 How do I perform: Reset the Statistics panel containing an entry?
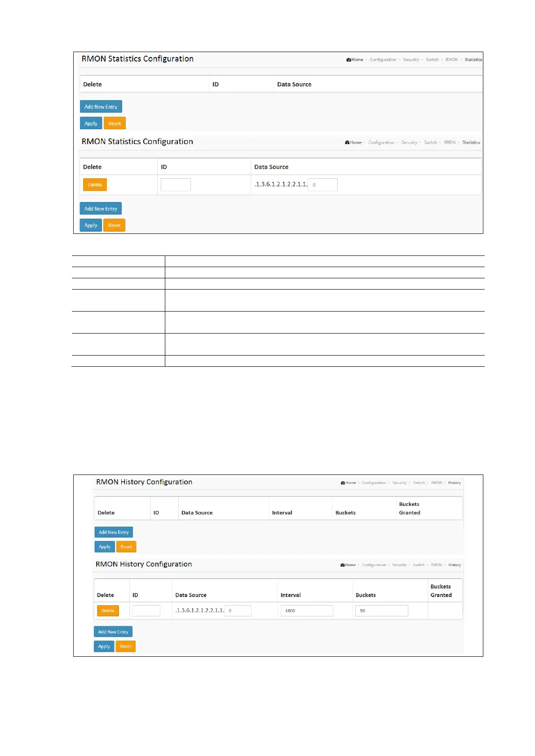pyautogui.click(x=114, y=225)
